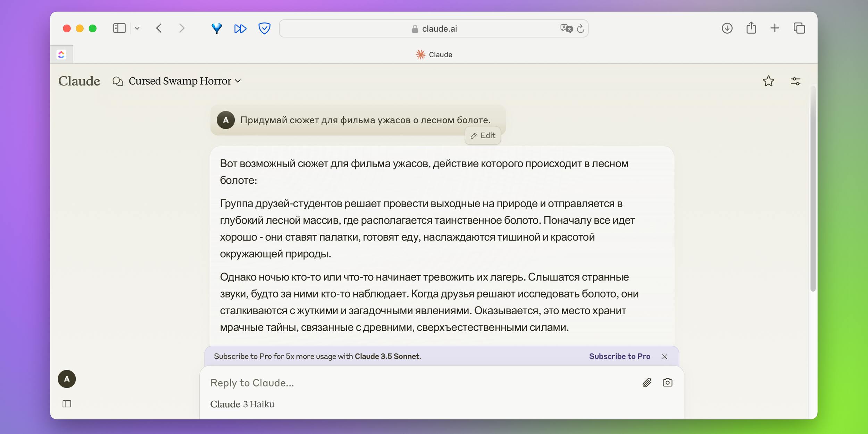
Task: Attach a file with paperclip icon
Action: coord(646,383)
